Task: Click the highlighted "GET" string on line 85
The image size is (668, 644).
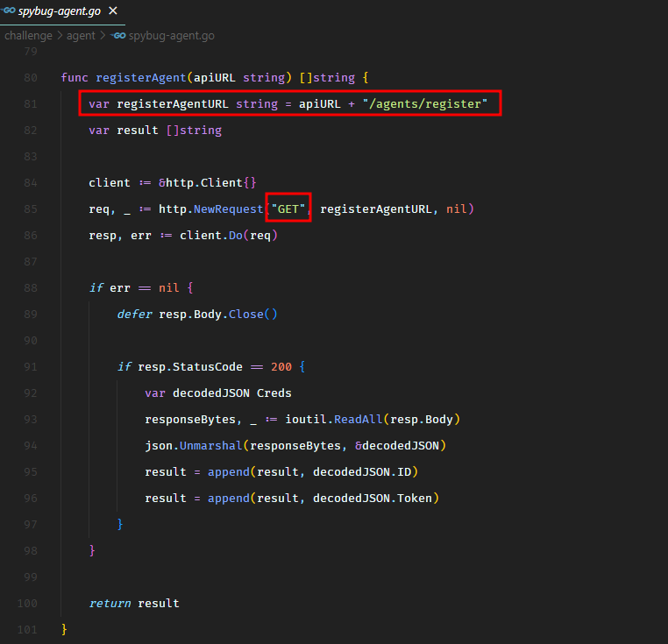Action: click(x=288, y=209)
